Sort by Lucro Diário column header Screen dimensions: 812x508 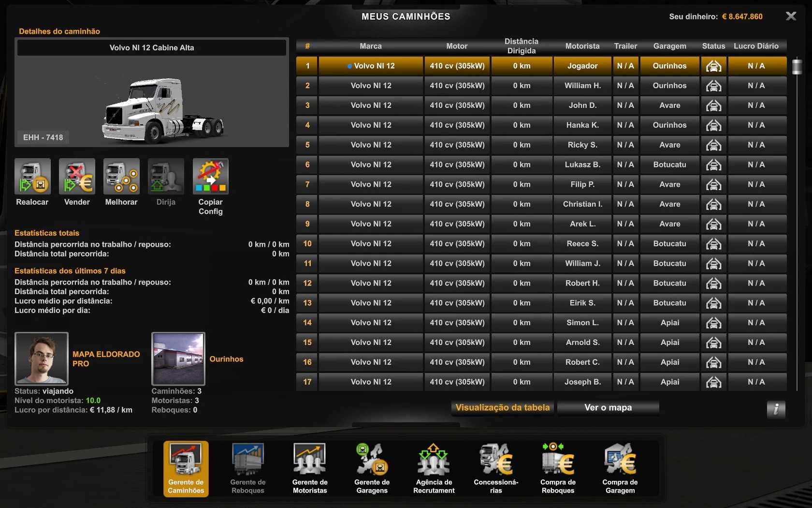756,46
